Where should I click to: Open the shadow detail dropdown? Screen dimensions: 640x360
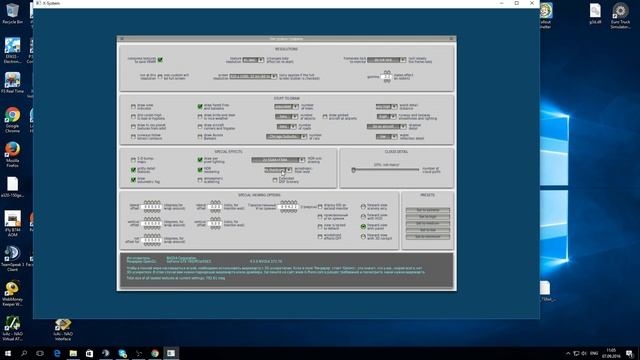tap(386, 127)
